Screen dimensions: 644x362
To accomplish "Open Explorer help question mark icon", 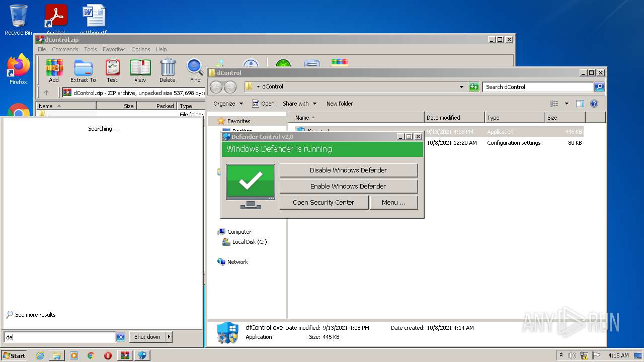I will point(594,104).
